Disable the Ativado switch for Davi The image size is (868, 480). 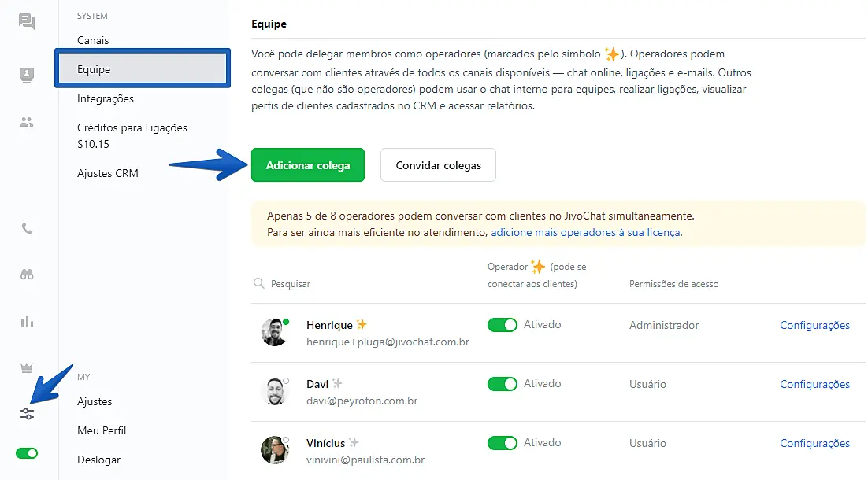point(503,383)
